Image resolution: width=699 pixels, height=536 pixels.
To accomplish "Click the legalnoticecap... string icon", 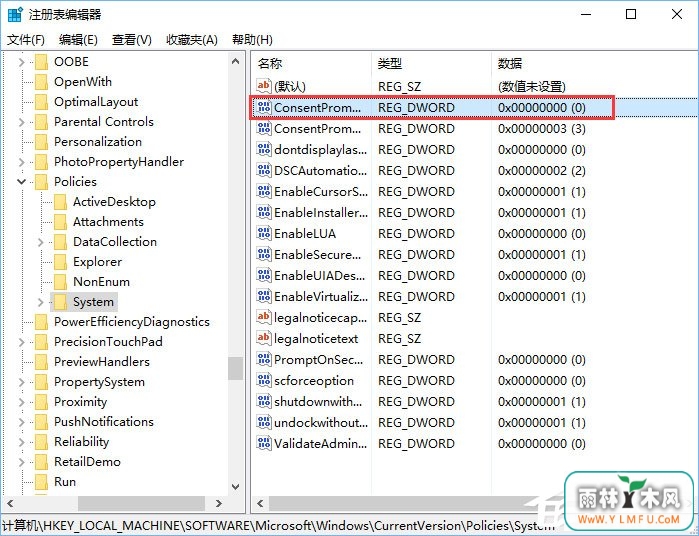I will (264, 317).
